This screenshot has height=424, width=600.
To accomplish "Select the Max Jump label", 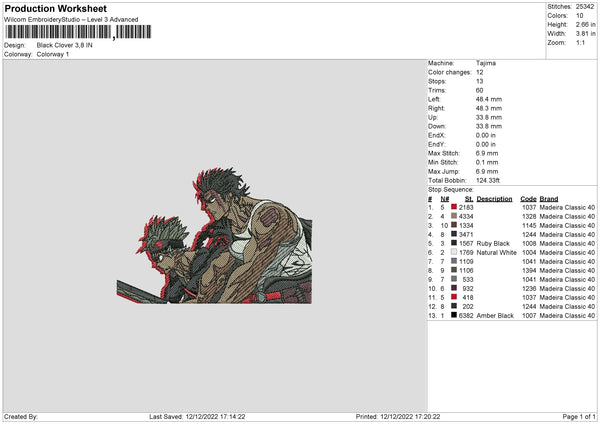I will pyautogui.click(x=444, y=171).
